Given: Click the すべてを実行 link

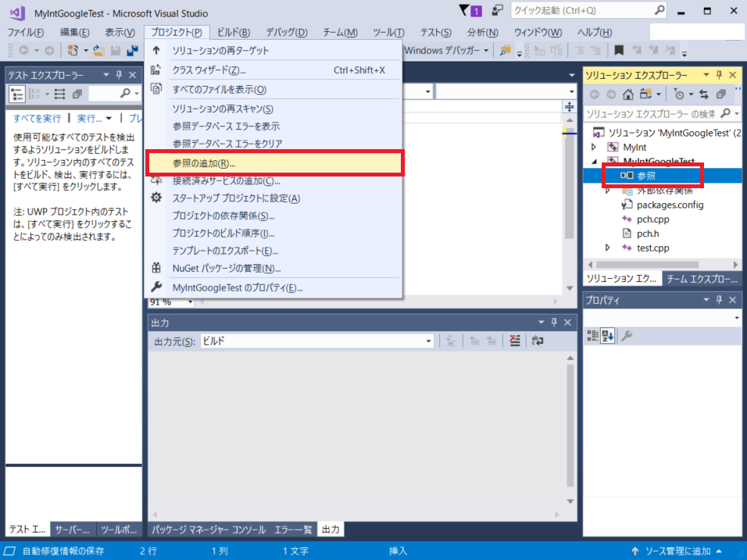Looking at the screenshot, I should click(38, 118).
